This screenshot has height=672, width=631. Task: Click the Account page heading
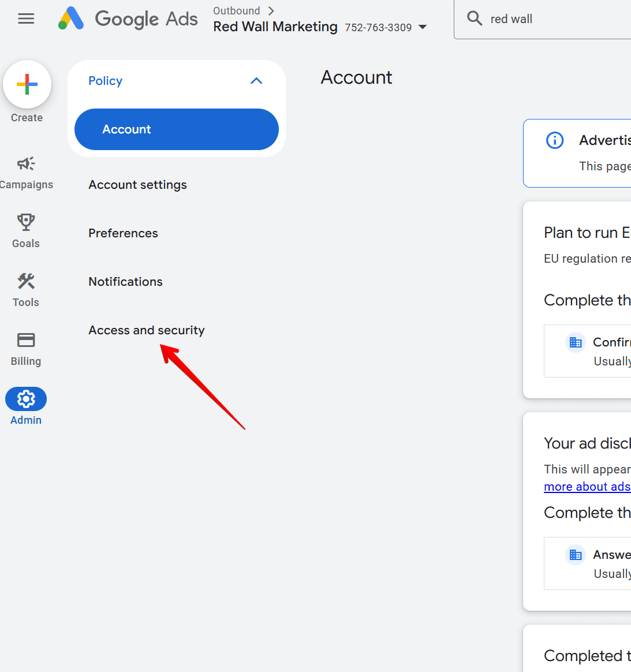357,77
